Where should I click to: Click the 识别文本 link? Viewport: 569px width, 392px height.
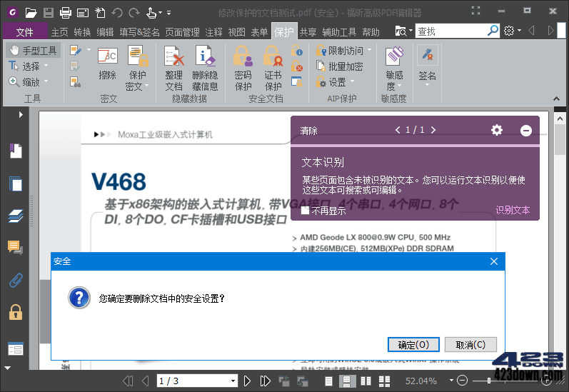click(513, 210)
